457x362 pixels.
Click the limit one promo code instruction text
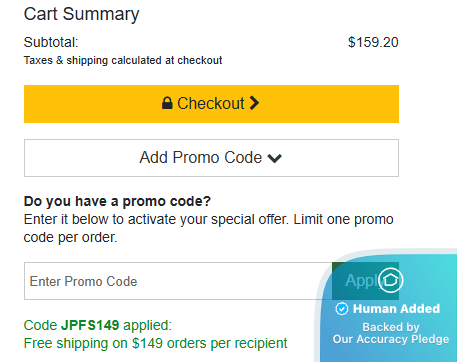coord(208,228)
